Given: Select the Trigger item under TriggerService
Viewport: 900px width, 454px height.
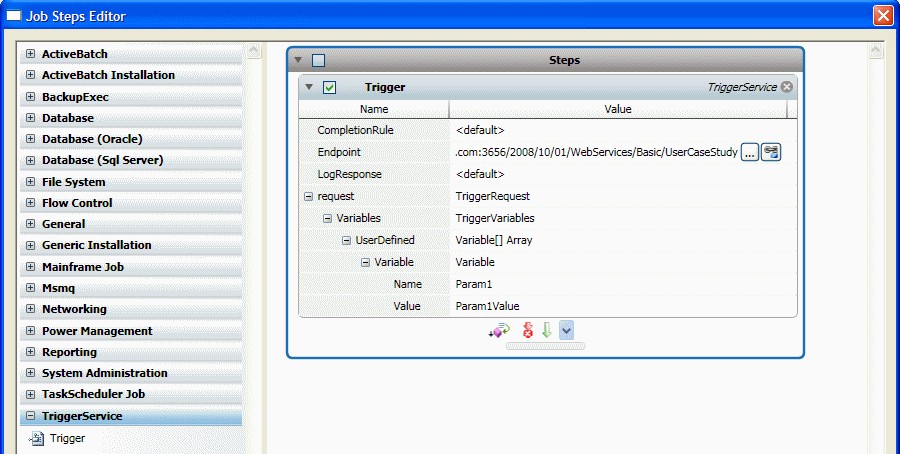Looking at the screenshot, I should tap(67, 439).
